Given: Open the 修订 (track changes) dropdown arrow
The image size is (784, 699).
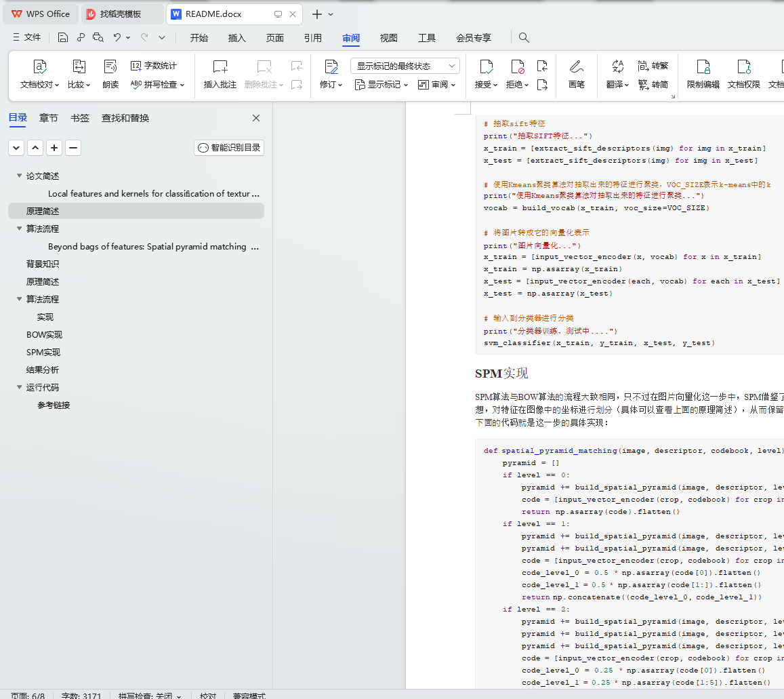Looking at the screenshot, I should [340, 85].
